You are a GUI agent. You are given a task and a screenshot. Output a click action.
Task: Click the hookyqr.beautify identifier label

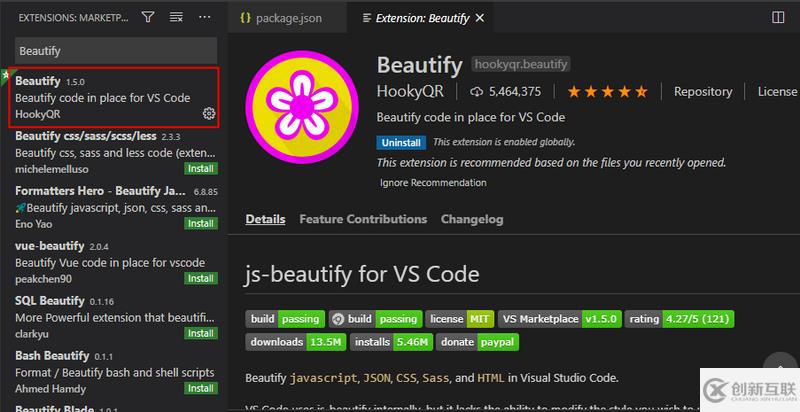coord(521,64)
